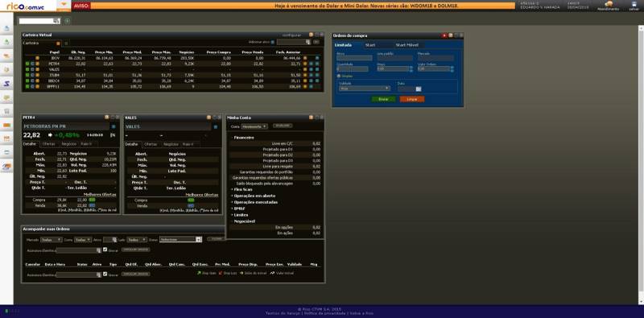644x318 pixels.
Task: Open the Validade dropdown in Ordem de compra
Action: click(x=363, y=89)
